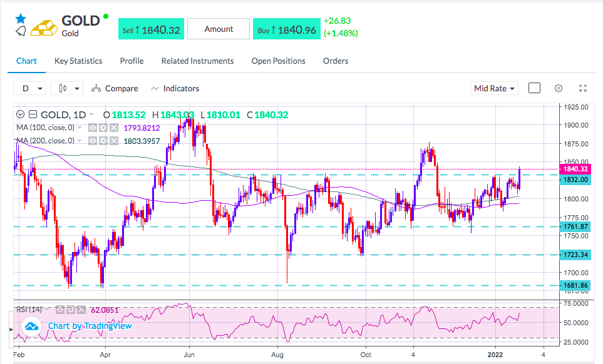Image resolution: width=603 pixels, height=364 pixels.
Task: Open chart settings with the gear icon
Action: pyautogui.click(x=559, y=88)
